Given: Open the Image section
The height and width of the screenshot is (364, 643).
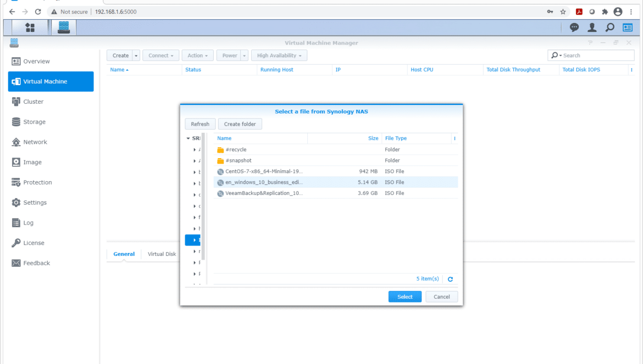Looking at the screenshot, I should click(51, 162).
